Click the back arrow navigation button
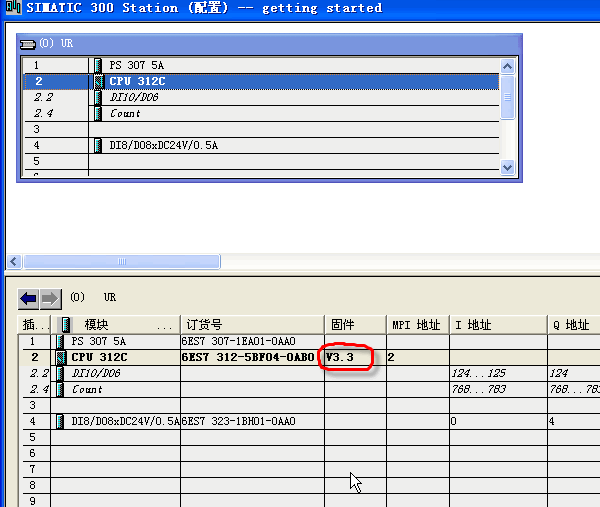 pyautogui.click(x=28, y=298)
